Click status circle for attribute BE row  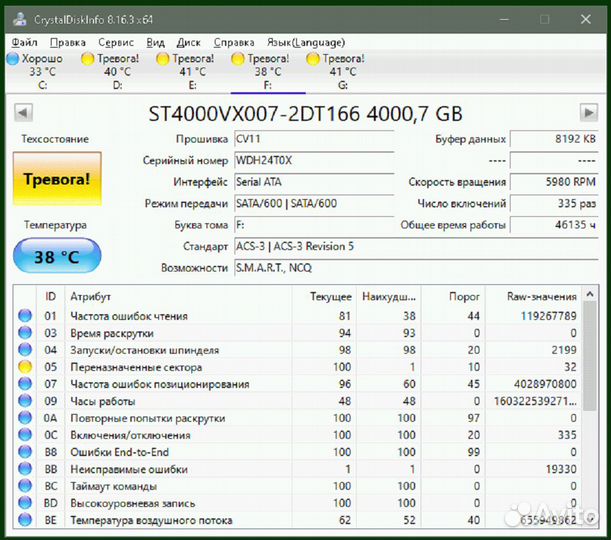[x=25, y=520]
